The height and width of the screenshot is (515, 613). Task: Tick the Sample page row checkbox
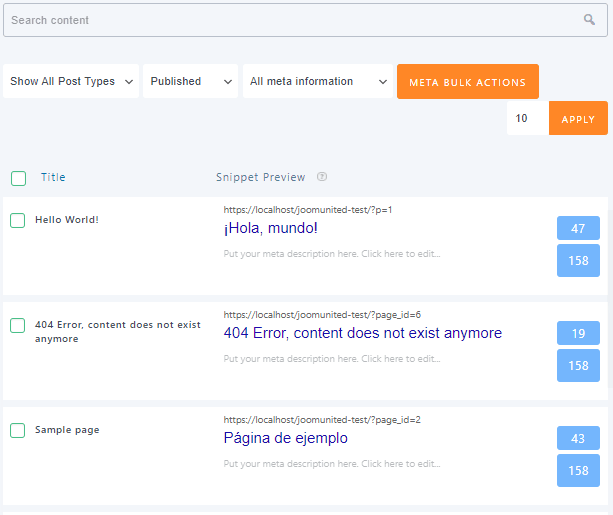[x=18, y=430]
